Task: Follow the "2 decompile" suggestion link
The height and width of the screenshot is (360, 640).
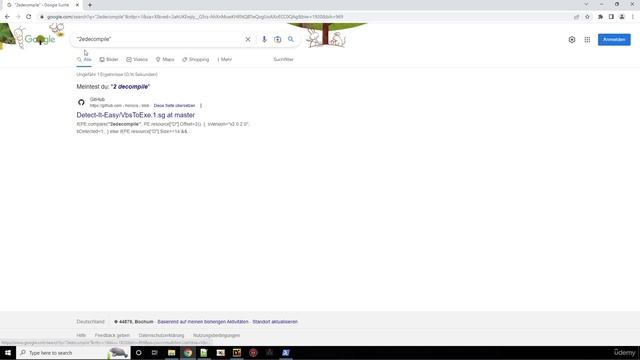Action: 130,87
